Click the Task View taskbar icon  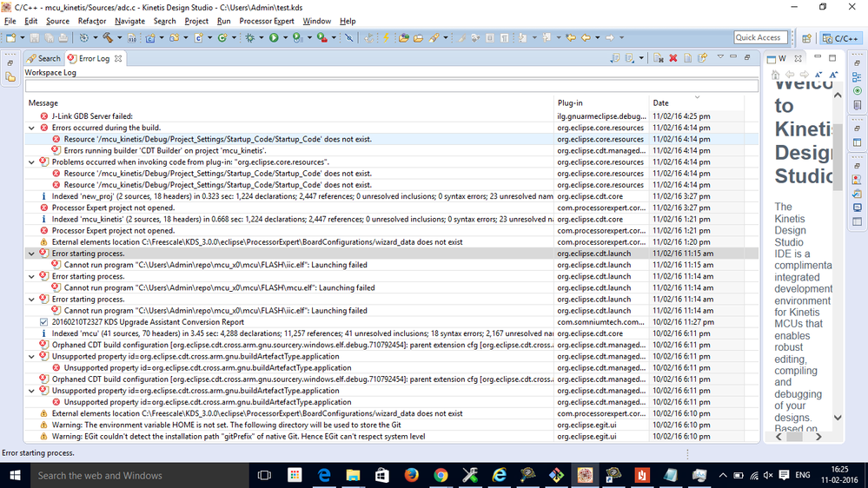265,475
